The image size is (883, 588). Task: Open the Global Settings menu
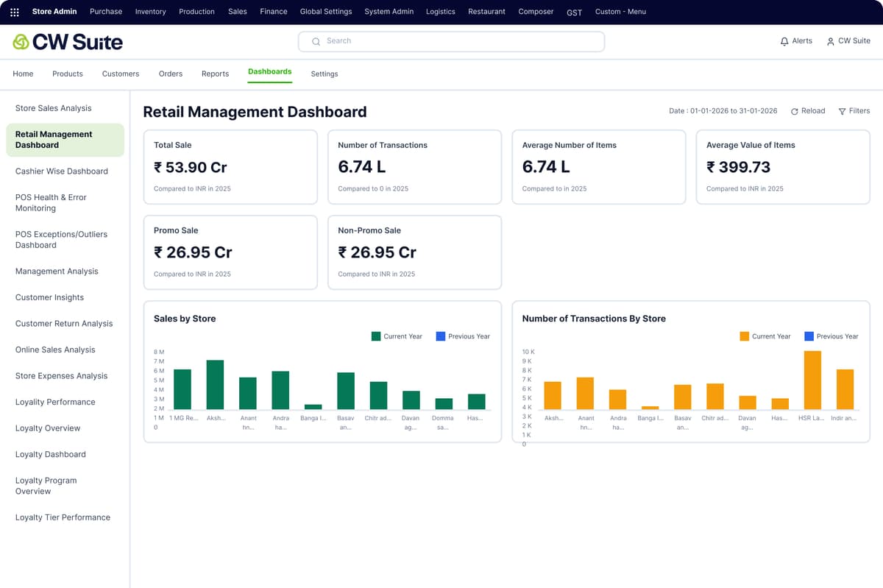pos(326,12)
